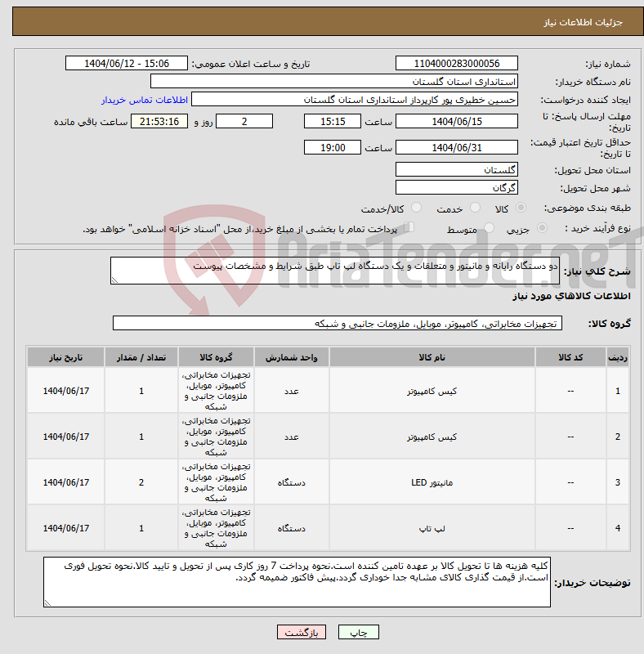Click the date 1404/06/17 in the لپ تاپ row

65,528
